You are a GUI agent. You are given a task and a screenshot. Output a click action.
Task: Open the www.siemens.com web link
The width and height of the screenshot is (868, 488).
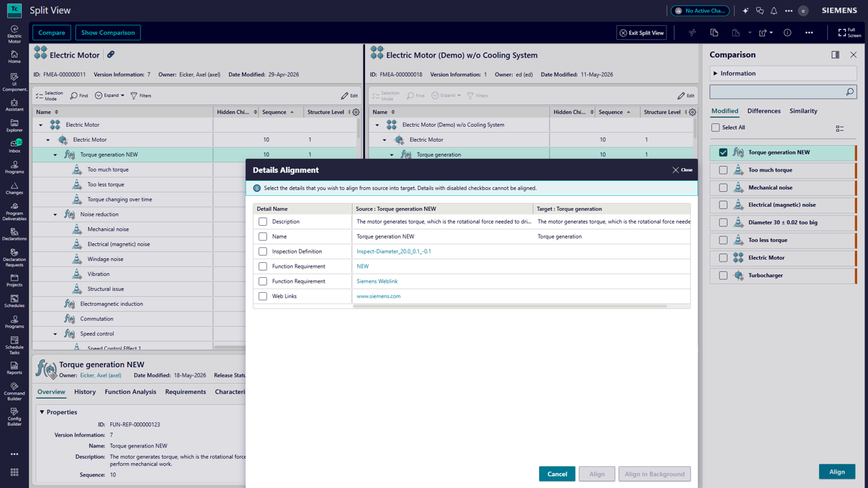click(x=378, y=296)
